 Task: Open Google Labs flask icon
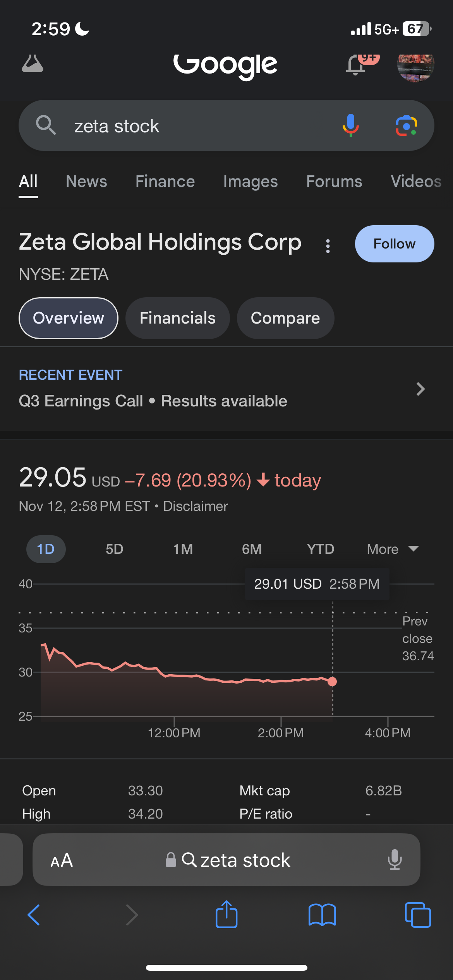(x=33, y=64)
